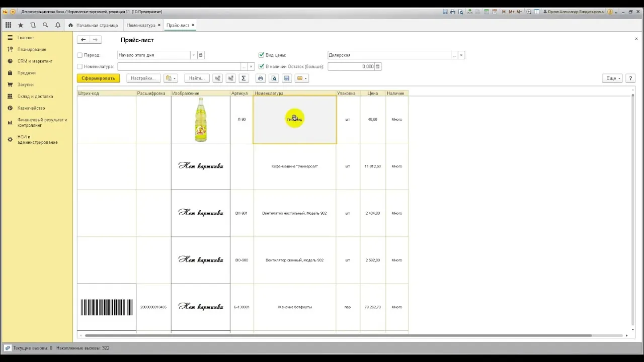The image size is (644, 362).
Task: Click the Настройки... button
Action: click(143, 78)
